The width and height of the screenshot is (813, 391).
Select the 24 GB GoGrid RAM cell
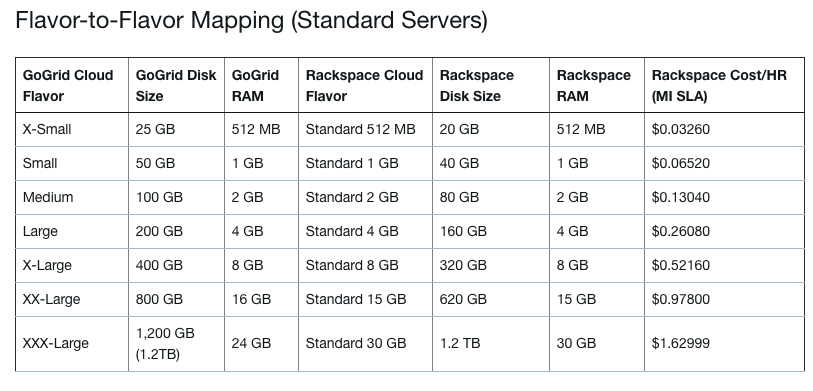coord(261,344)
